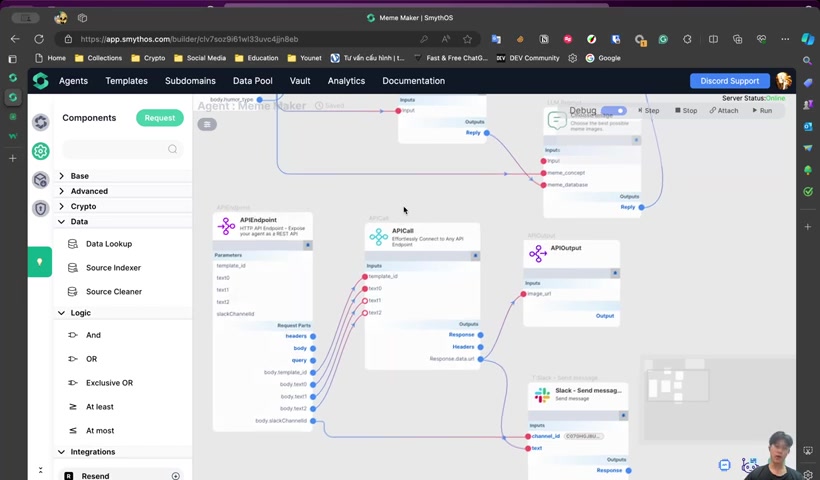820x480 pixels.
Task: Click the green lightbulb sidebar tab
Action: pyautogui.click(x=40, y=261)
